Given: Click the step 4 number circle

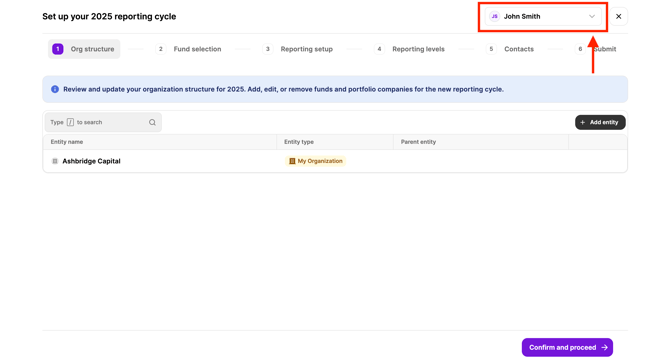Looking at the screenshot, I should (x=379, y=49).
